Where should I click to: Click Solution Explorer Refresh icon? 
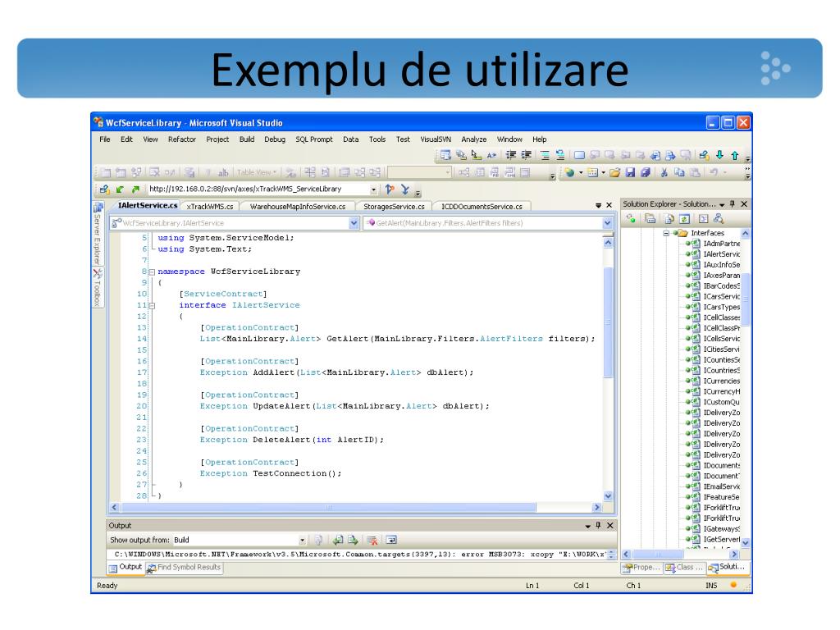click(x=684, y=218)
